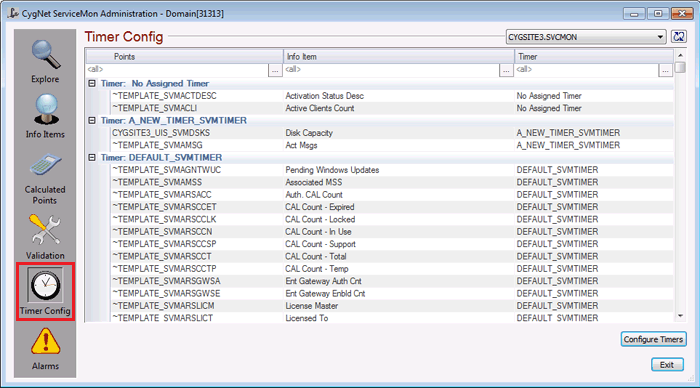Image resolution: width=700 pixels, height=388 pixels.
Task: Click the vertical scrollbar thumb
Action: pos(680,67)
